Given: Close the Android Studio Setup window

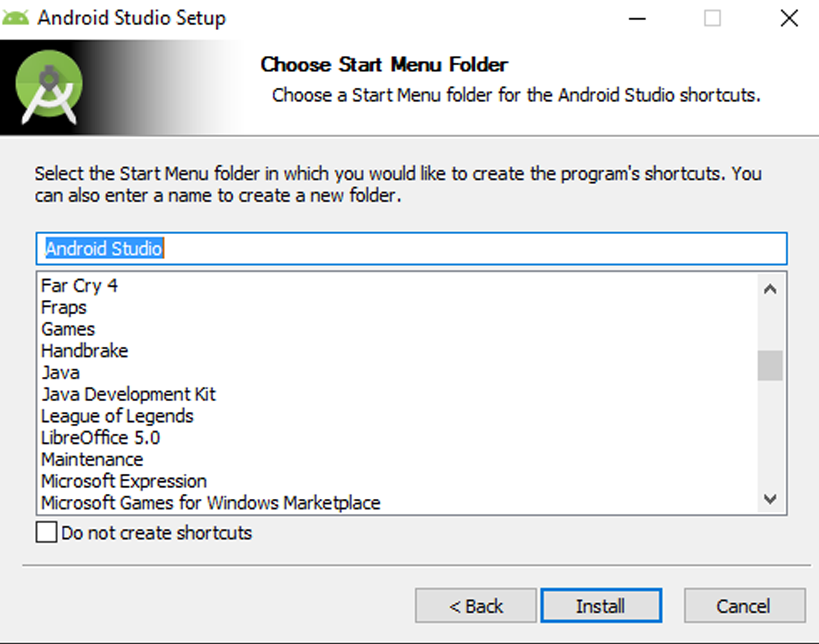Looking at the screenshot, I should click(789, 18).
